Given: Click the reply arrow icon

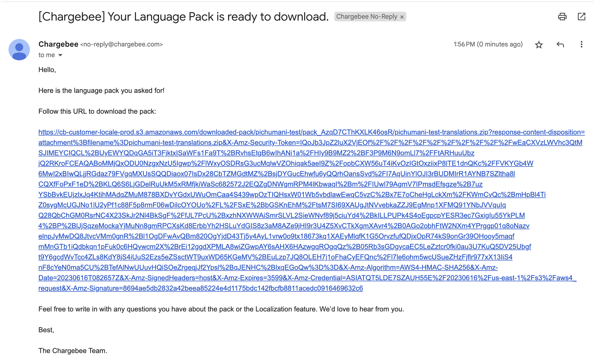Looking at the screenshot, I should (560, 45).
